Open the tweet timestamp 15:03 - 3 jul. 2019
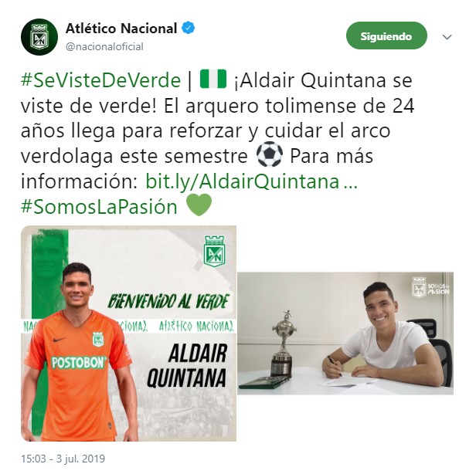 (x=63, y=459)
